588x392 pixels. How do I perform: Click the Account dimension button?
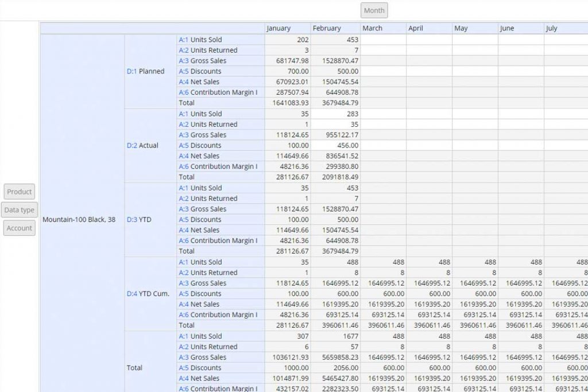pyautogui.click(x=20, y=228)
